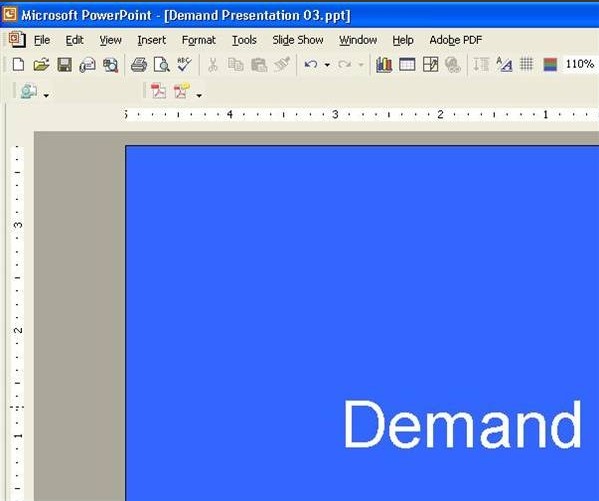Click the PowerPoint title bar icon
This screenshot has height=501, width=599.
click(10, 15)
